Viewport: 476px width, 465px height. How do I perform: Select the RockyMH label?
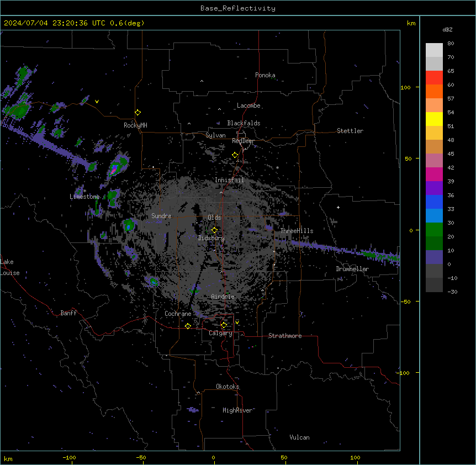pos(135,125)
